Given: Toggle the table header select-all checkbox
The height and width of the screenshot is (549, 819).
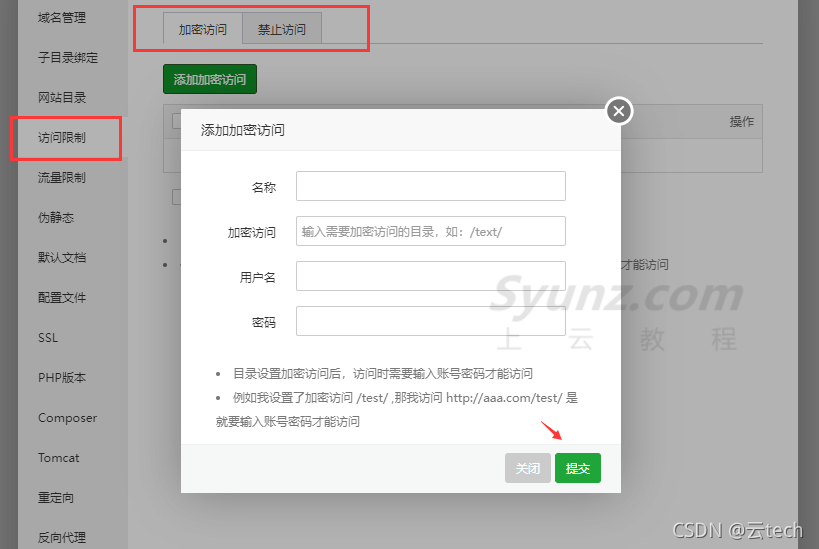Looking at the screenshot, I should (176, 121).
